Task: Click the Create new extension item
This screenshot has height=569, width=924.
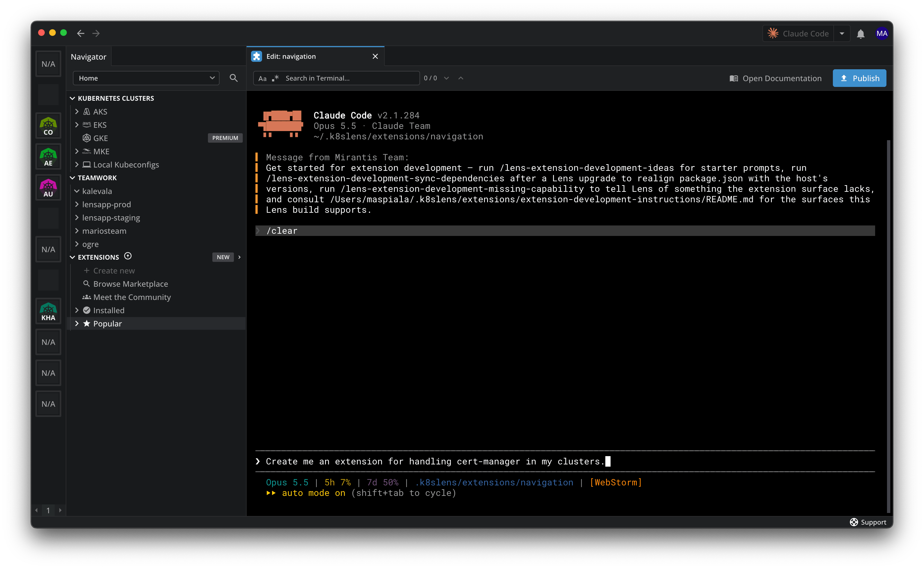Action: point(114,271)
